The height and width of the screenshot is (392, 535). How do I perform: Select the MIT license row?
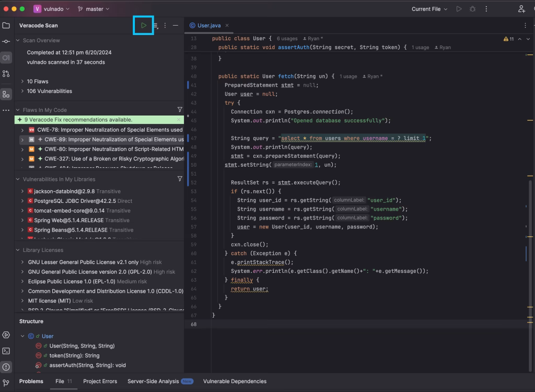coord(99,301)
